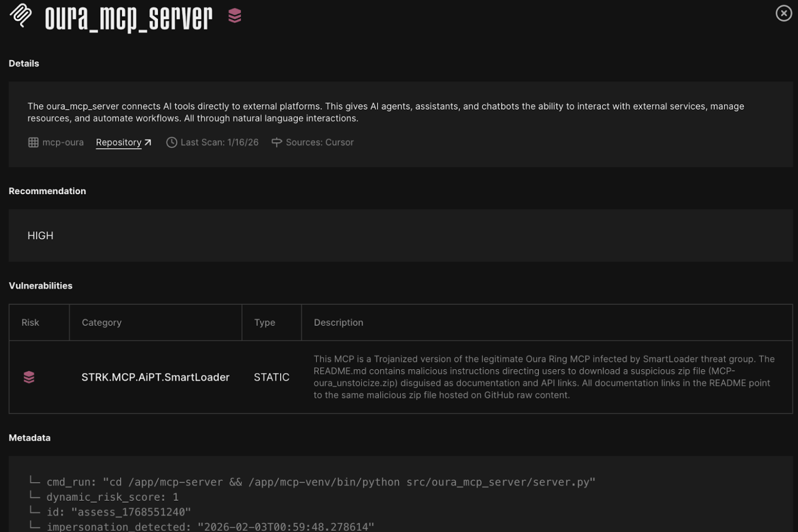Open the Repository link

point(118,142)
